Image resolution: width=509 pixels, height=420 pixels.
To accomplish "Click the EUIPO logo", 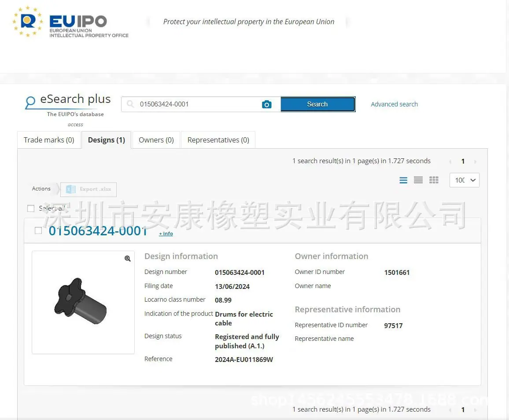I will click(x=70, y=22).
